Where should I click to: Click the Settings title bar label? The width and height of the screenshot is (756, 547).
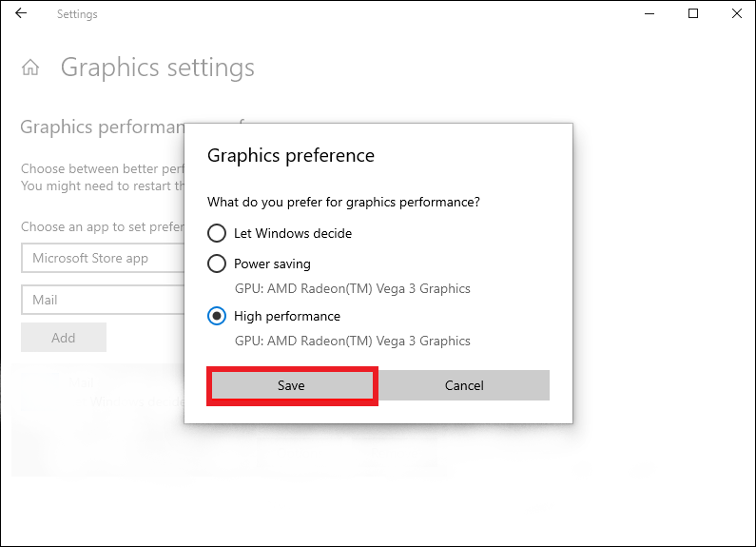click(x=77, y=14)
